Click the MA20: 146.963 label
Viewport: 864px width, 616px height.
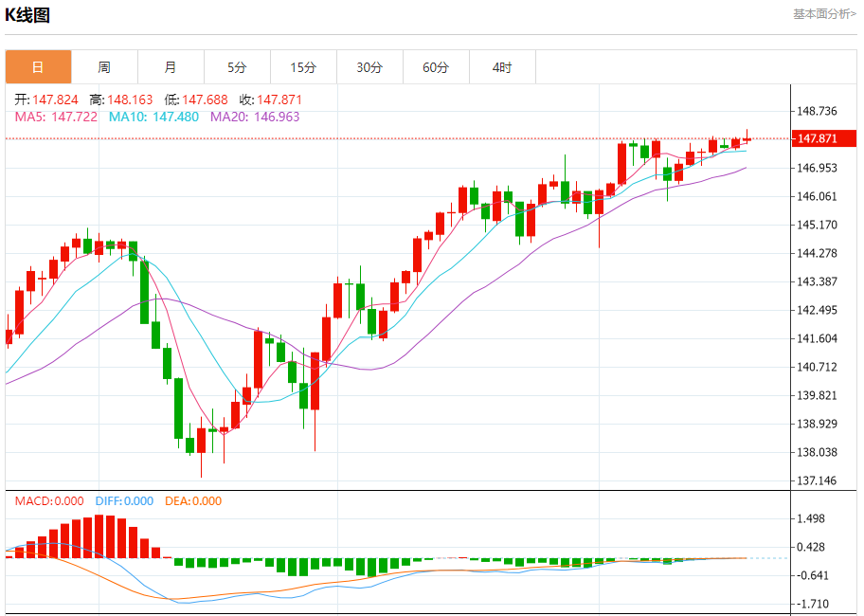tap(255, 117)
